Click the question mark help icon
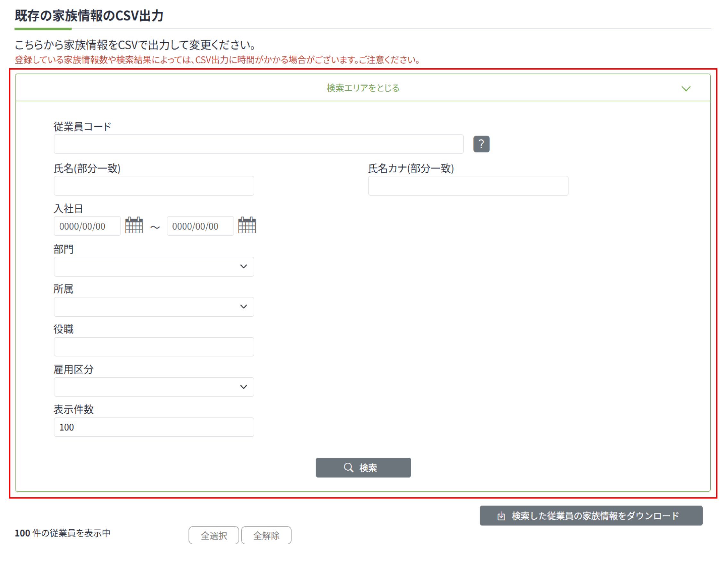Image resolution: width=728 pixels, height=561 pixels. click(x=481, y=144)
